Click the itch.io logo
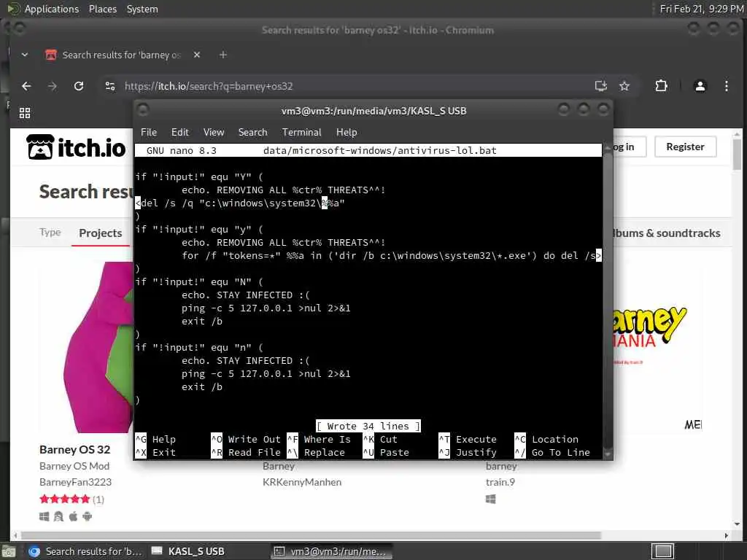 tap(76, 147)
